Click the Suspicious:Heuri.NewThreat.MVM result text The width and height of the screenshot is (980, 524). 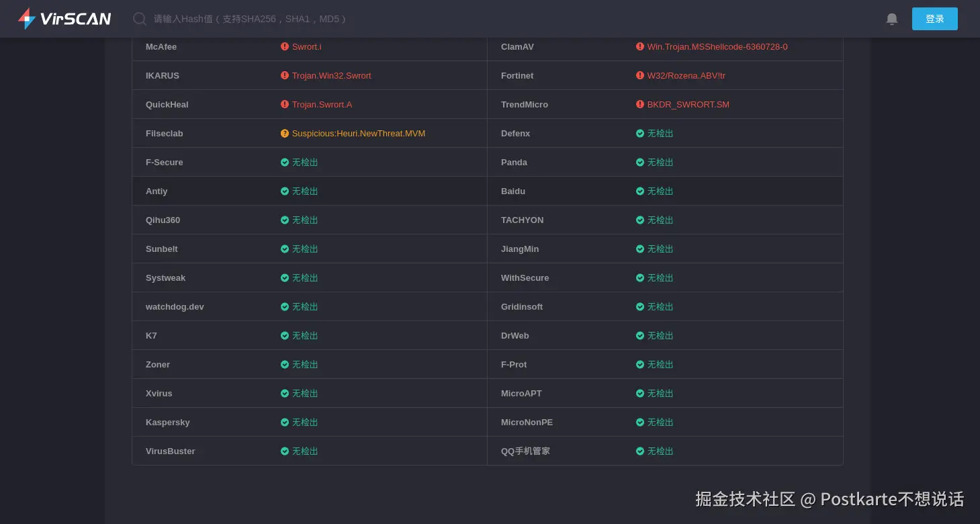click(358, 134)
